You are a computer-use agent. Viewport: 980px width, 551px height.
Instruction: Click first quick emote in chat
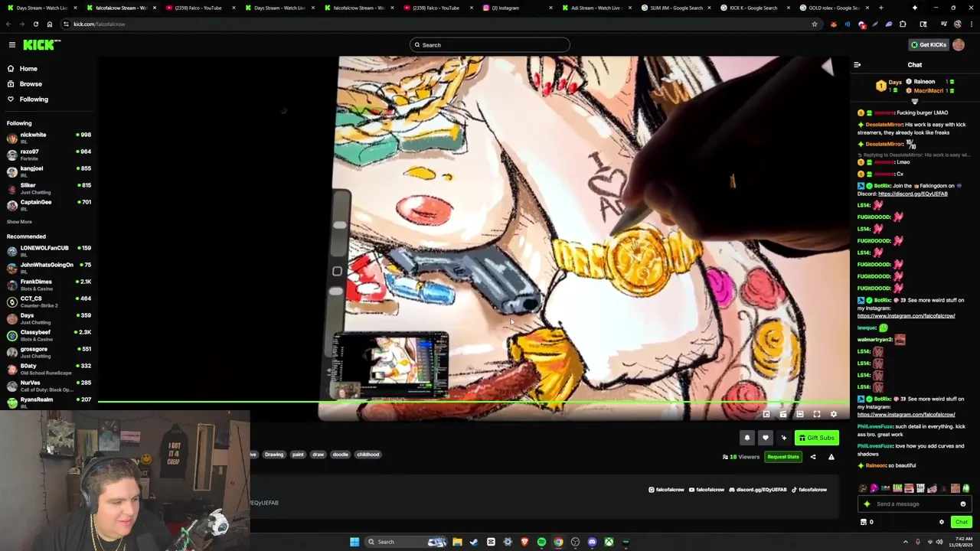pos(863,488)
